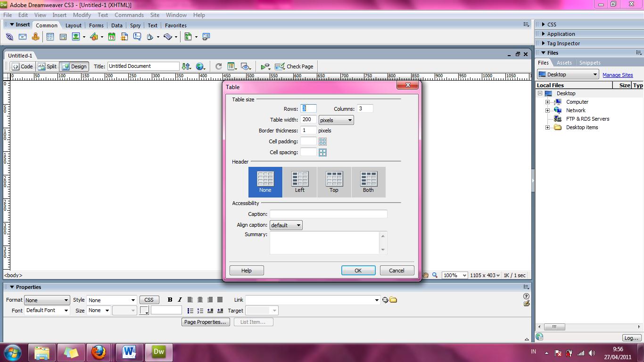
Task: Open the Align caption dropdown
Action: click(x=286, y=225)
